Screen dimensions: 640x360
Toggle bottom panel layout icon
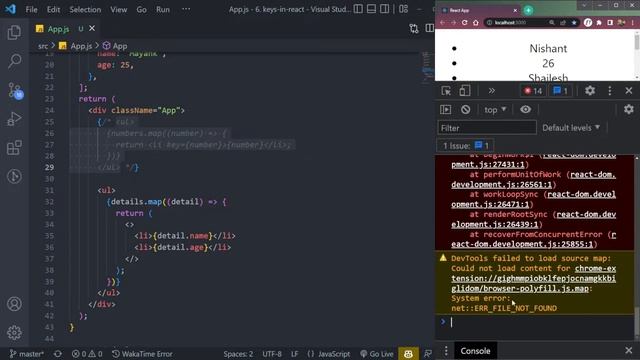click(x=371, y=9)
